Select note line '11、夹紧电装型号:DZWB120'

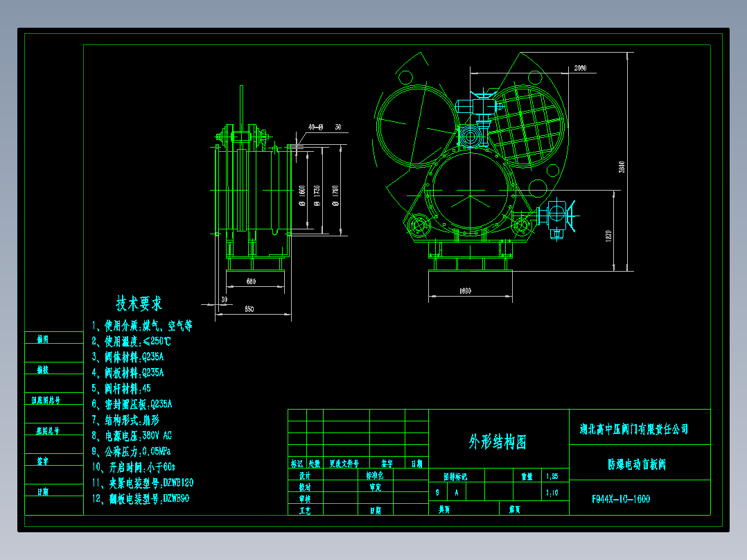pos(143,483)
